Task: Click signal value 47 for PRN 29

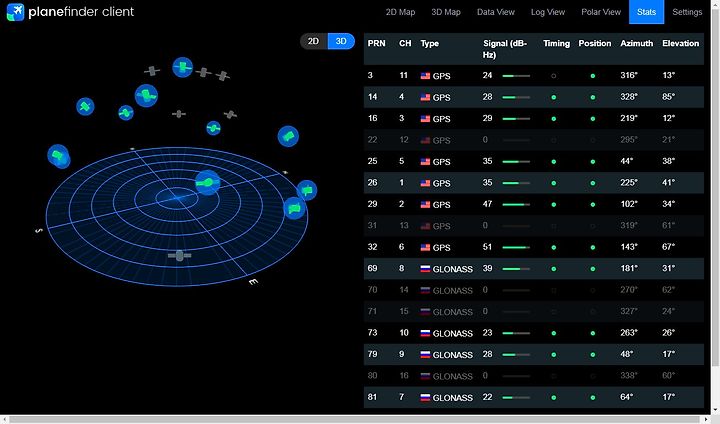Action: pos(487,204)
